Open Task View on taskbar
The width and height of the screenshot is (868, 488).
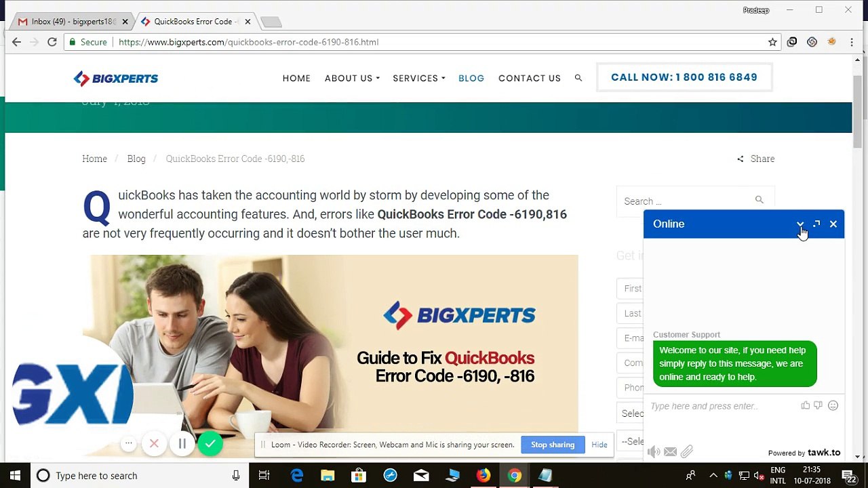point(264,476)
